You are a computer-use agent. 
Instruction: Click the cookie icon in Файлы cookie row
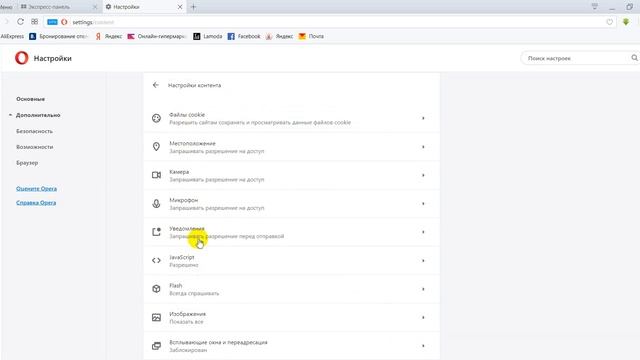pos(156,118)
